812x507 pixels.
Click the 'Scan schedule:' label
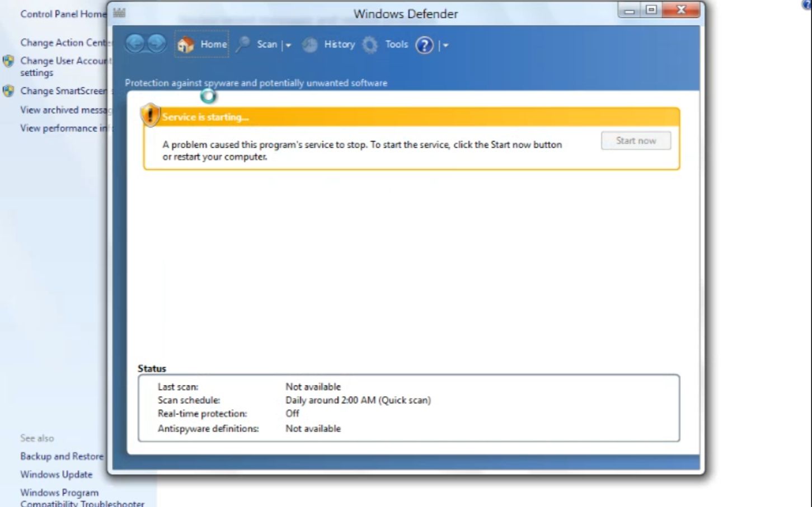click(189, 400)
